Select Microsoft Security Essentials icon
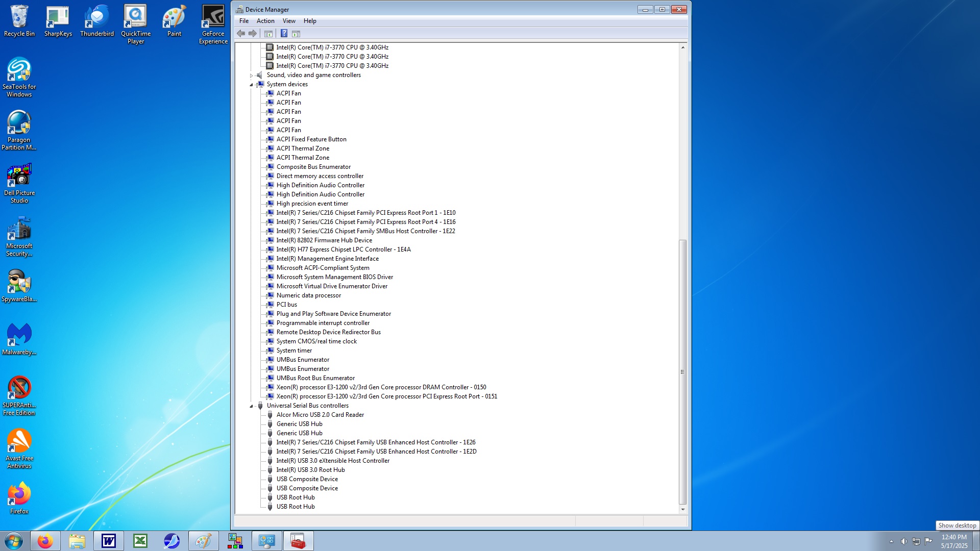This screenshot has height=551, width=980. click(19, 236)
